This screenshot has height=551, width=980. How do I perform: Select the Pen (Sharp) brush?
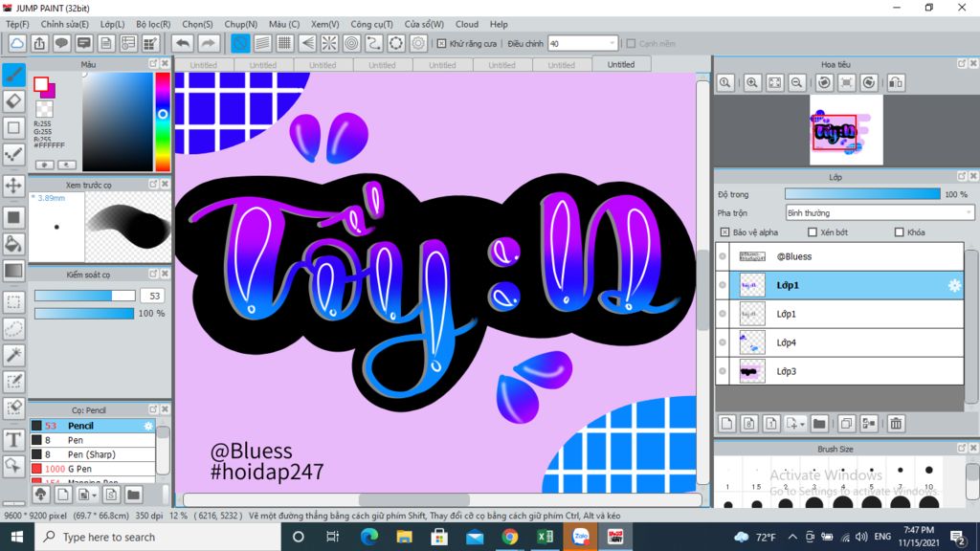[x=92, y=454]
